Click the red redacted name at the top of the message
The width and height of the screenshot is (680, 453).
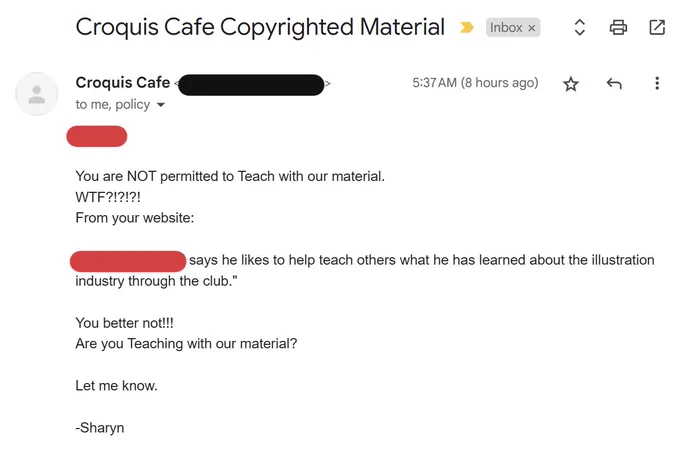(97, 136)
